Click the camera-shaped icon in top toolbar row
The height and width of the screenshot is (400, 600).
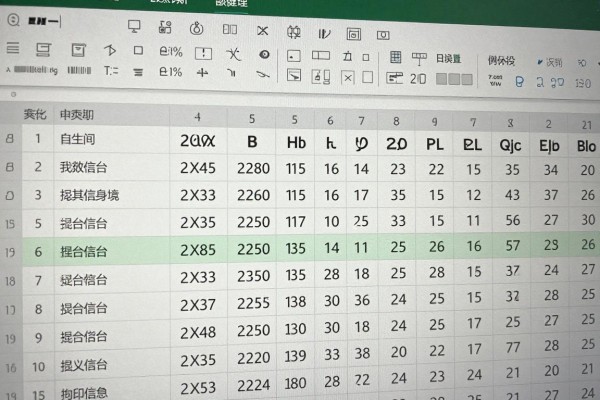tap(383, 35)
